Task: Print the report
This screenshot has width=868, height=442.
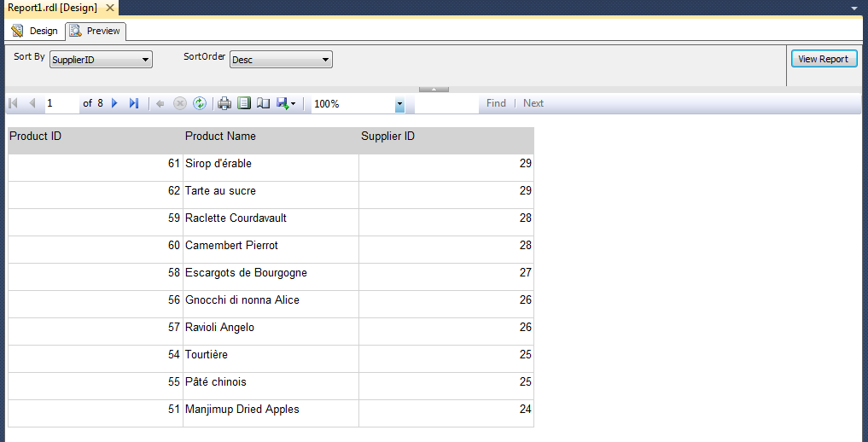Action: click(224, 103)
